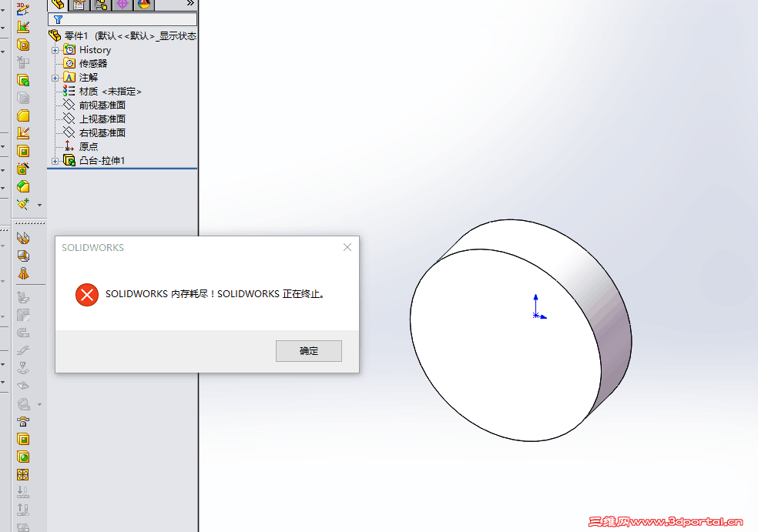The width and height of the screenshot is (758, 532).
Task: Click the greyed Miter Flange icon
Action: [x=22, y=316]
